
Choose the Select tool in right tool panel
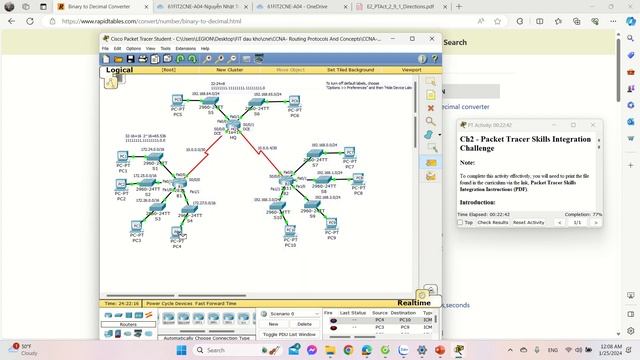click(x=431, y=82)
